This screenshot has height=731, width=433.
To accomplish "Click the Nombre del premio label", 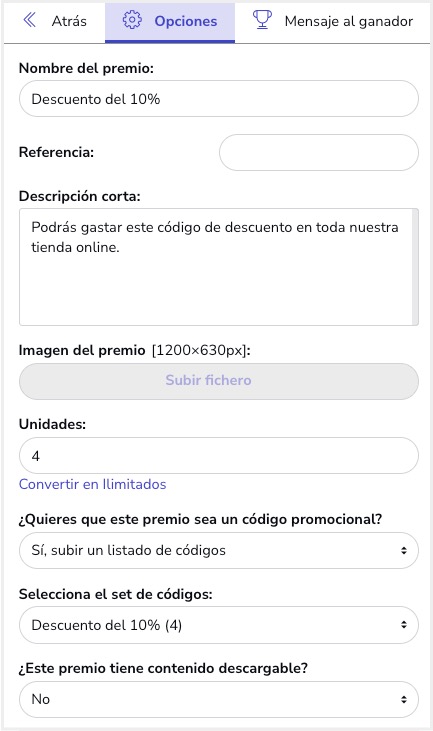I will pyautogui.click(x=86, y=69).
